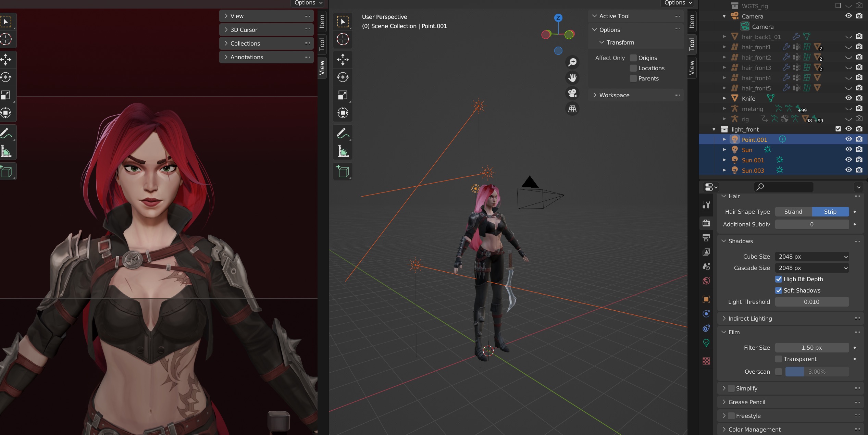Click the Add Cube tool in right viewport
868x435 pixels.
[x=343, y=171]
